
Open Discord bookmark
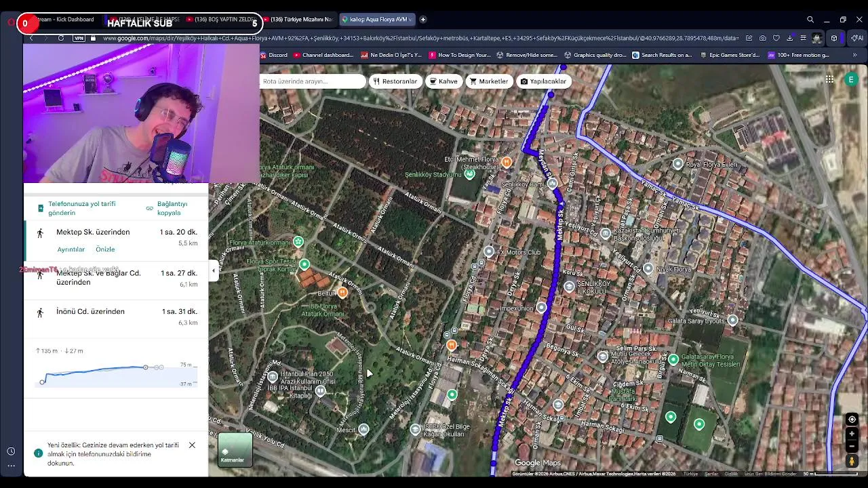point(273,55)
